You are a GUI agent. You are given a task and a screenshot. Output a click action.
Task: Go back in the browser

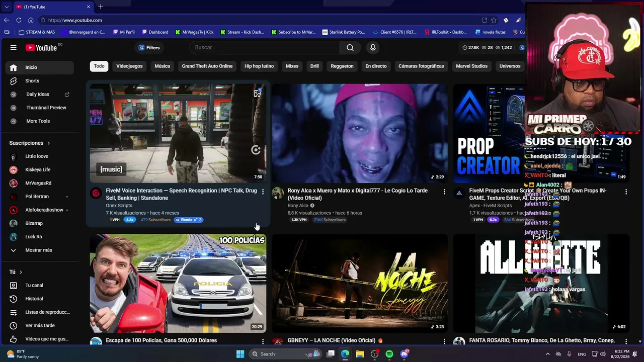click(x=7, y=20)
